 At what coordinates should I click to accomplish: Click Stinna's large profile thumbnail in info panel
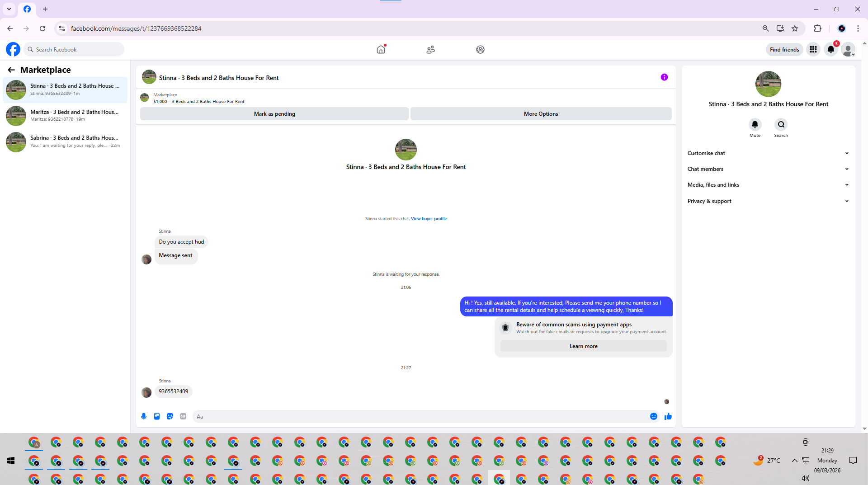coord(768,84)
